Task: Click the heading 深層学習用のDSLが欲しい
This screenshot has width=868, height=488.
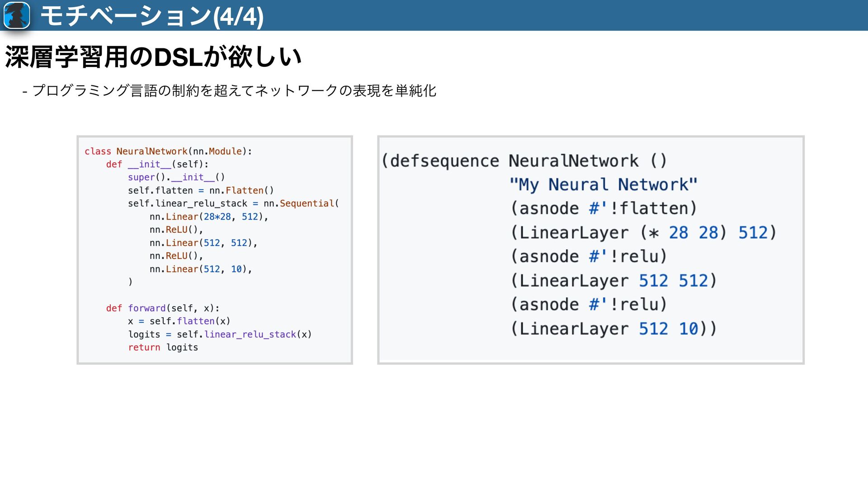Action: point(153,57)
